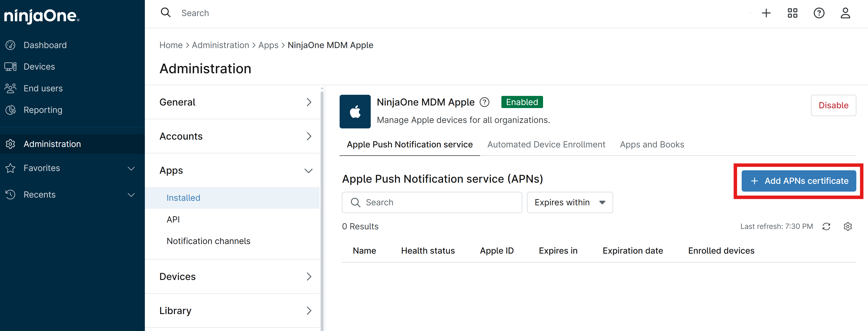Go to Apps breadcrumb link
The width and height of the screenshot is (868, 331).
pyautogui.click(x=268, y=45)
